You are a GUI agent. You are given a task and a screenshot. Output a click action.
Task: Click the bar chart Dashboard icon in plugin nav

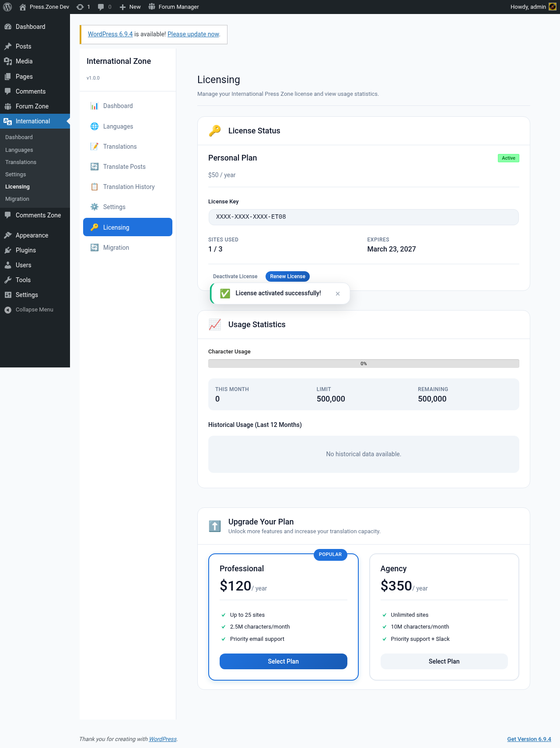coord(94,106)
